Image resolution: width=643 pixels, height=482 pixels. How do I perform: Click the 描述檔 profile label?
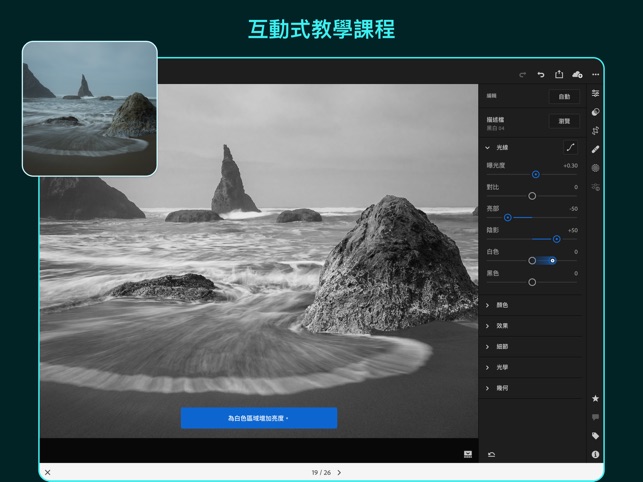[x=495, y=120]
